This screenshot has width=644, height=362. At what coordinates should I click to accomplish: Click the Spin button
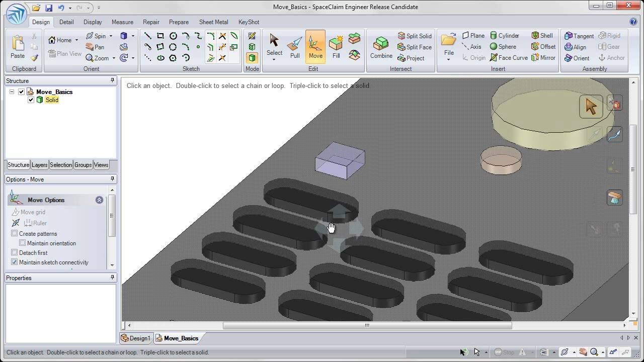[x=96, y=36]
